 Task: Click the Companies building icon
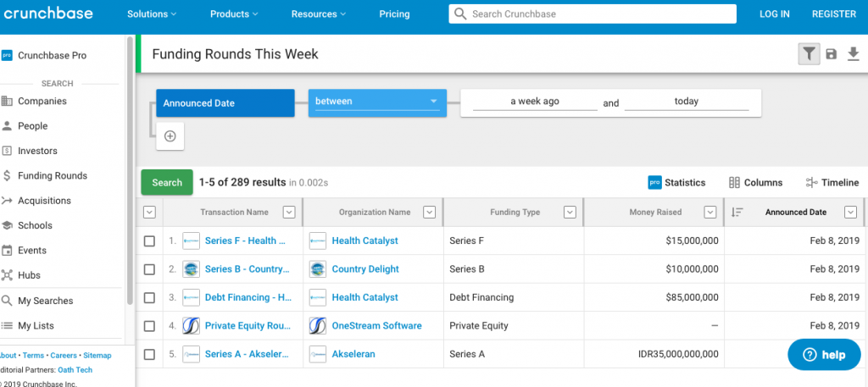(x=7, y=101)
